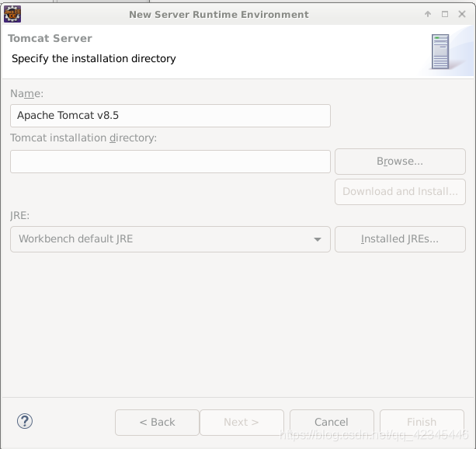Go to previous page with < Back
476x449 pixels.
(157, 423)
